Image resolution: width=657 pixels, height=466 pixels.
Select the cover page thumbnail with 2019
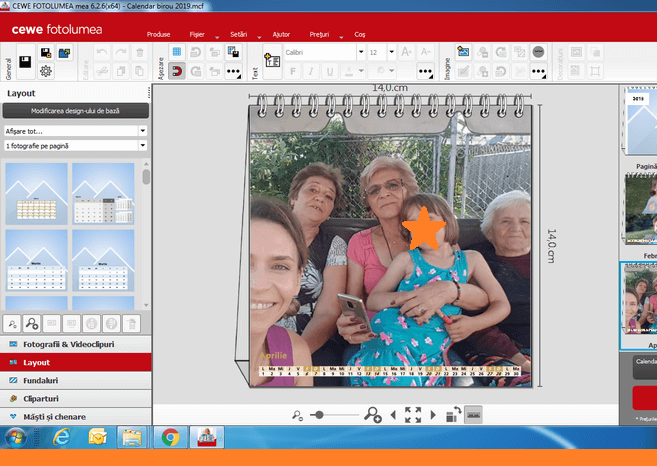tap(640, 121)
